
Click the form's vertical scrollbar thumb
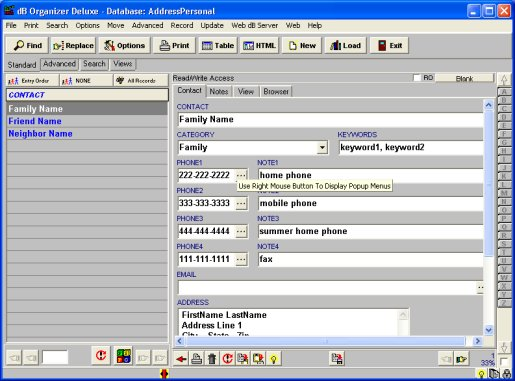point(488,183)
